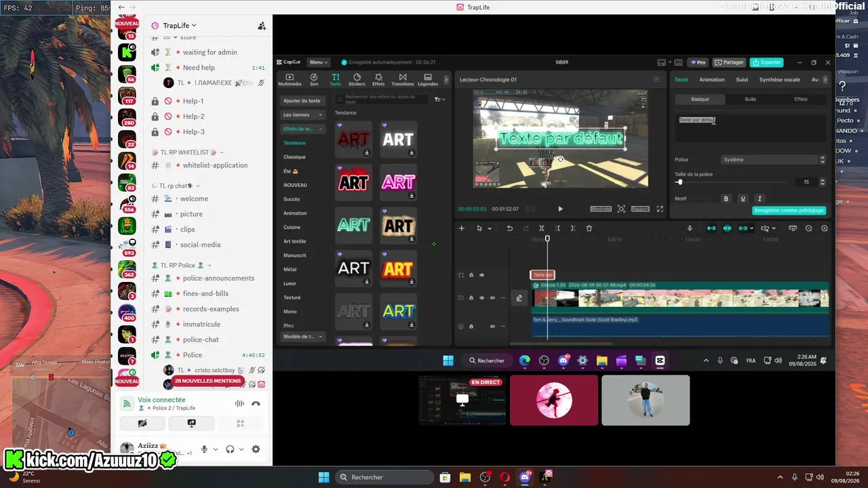Click Exporter button

[x=767, y=62]
